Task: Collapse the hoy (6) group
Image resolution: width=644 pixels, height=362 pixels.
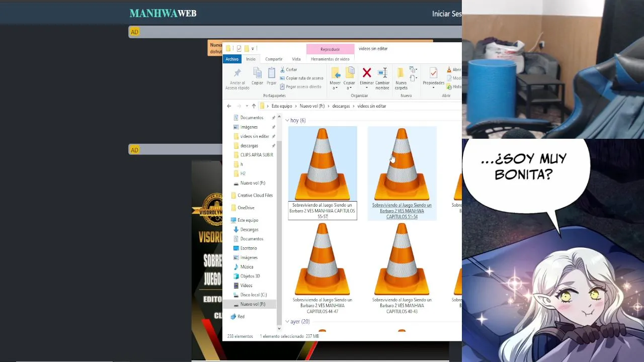Action: 287,121
